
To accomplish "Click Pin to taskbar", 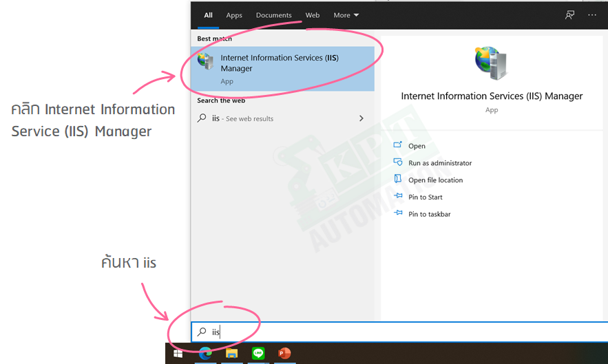I will (x=429, y=215).
